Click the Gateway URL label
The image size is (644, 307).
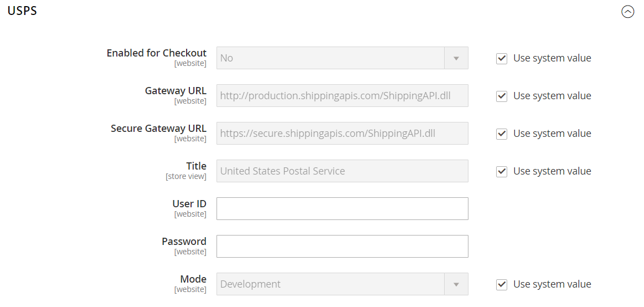pos(176,90)
